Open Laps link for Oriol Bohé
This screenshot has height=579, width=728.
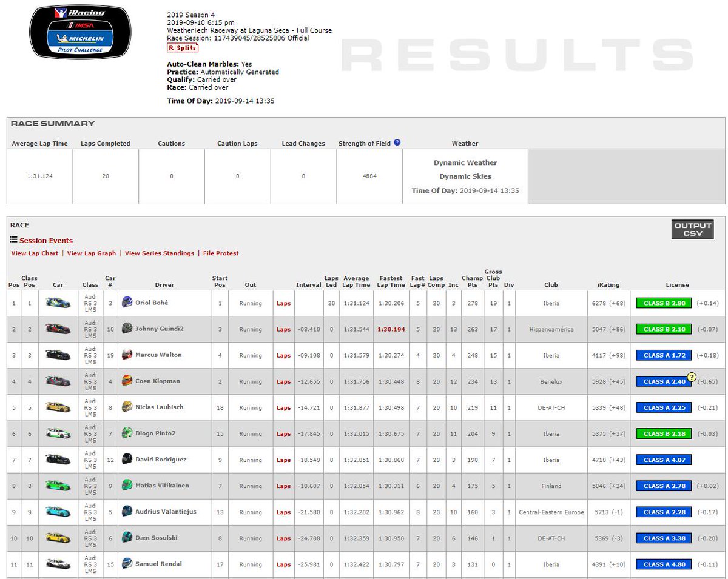click(x=283, y=303)
